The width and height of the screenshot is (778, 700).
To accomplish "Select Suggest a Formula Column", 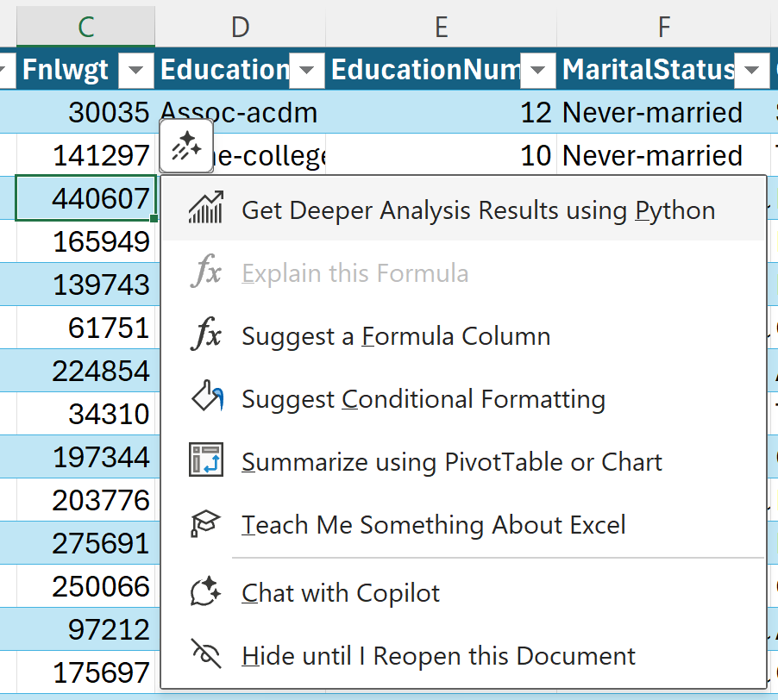I will tap(396, 336).
